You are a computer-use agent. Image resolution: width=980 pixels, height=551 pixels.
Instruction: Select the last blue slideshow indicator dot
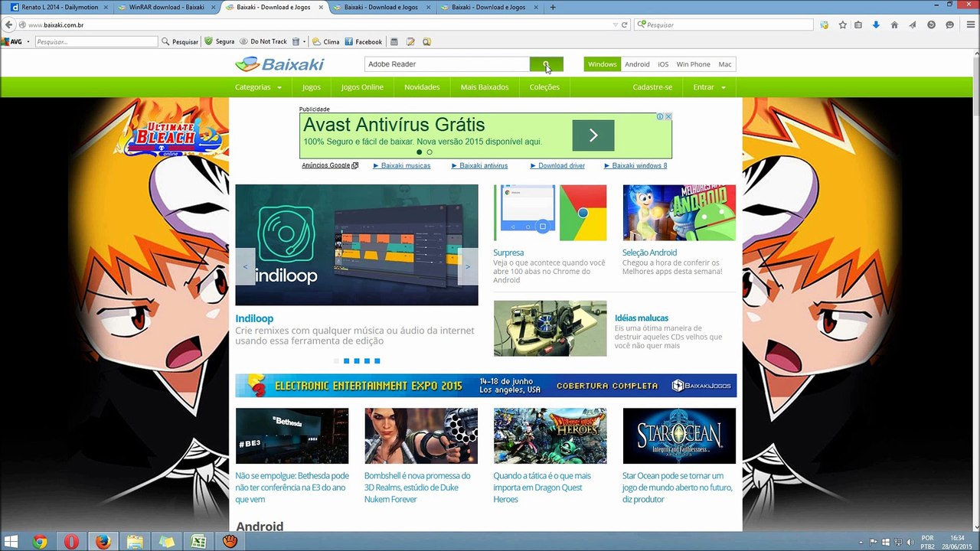click(x=377, y=361)
